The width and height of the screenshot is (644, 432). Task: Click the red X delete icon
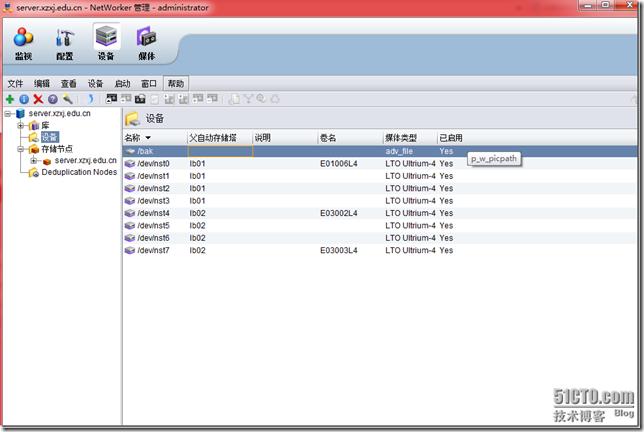coord(38,99)
